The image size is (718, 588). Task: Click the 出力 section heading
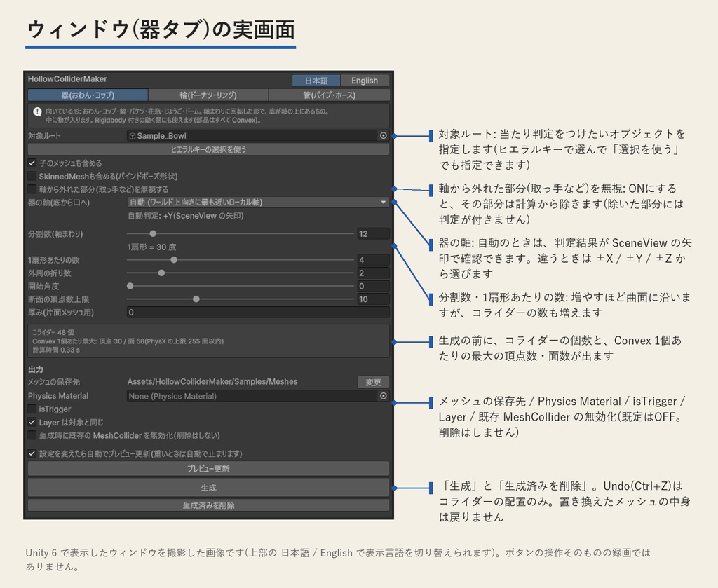pyautogui.click(x=36, y=369)
